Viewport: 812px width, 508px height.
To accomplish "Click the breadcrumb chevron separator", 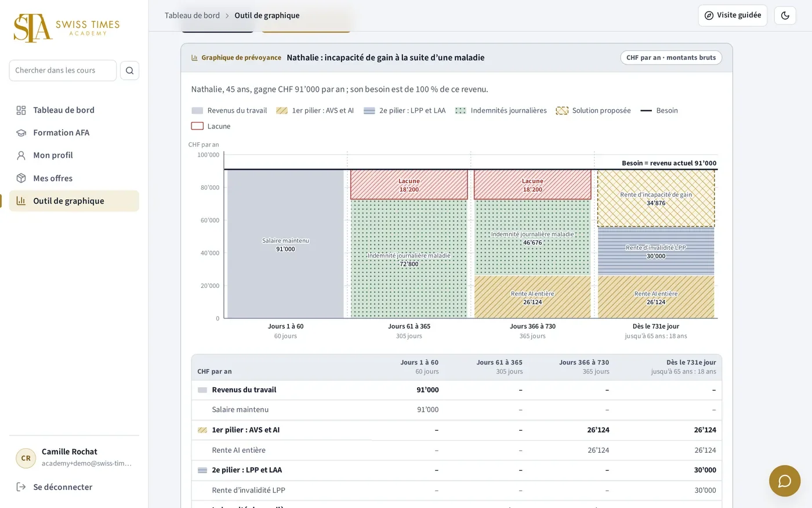I will coord(227,16).
